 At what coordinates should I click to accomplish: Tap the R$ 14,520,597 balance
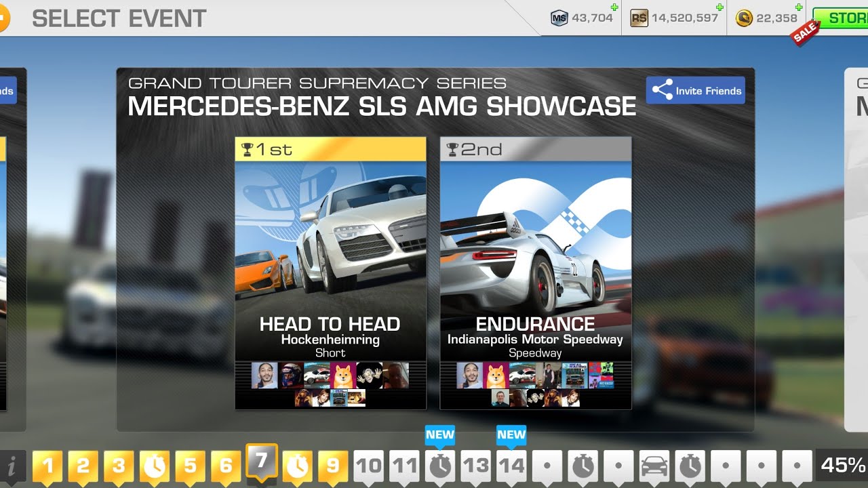click(674, 18)
